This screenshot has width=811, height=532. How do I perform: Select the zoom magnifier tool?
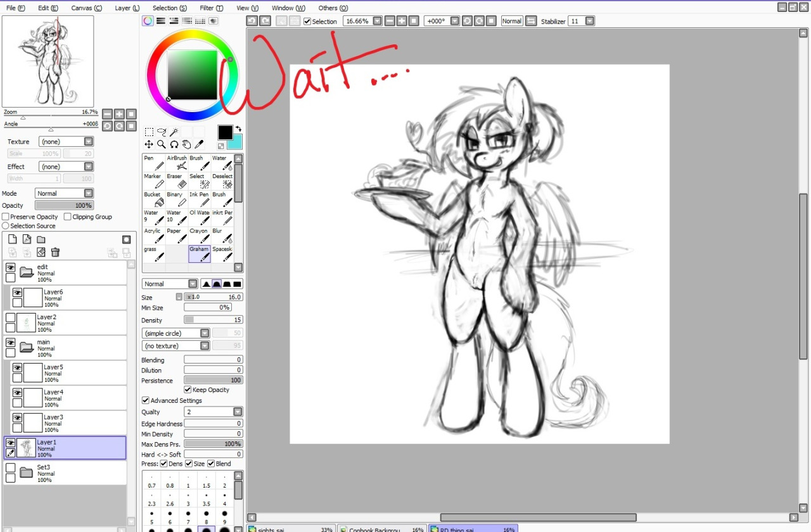coord(162,144)
